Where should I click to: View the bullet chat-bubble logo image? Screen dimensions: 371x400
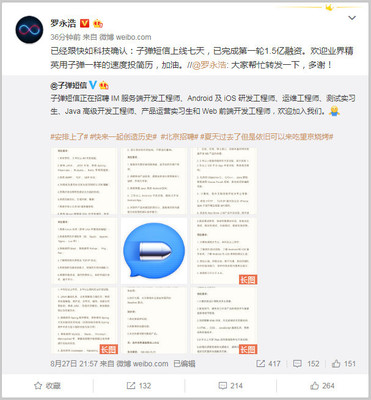(x=154, y=251)
